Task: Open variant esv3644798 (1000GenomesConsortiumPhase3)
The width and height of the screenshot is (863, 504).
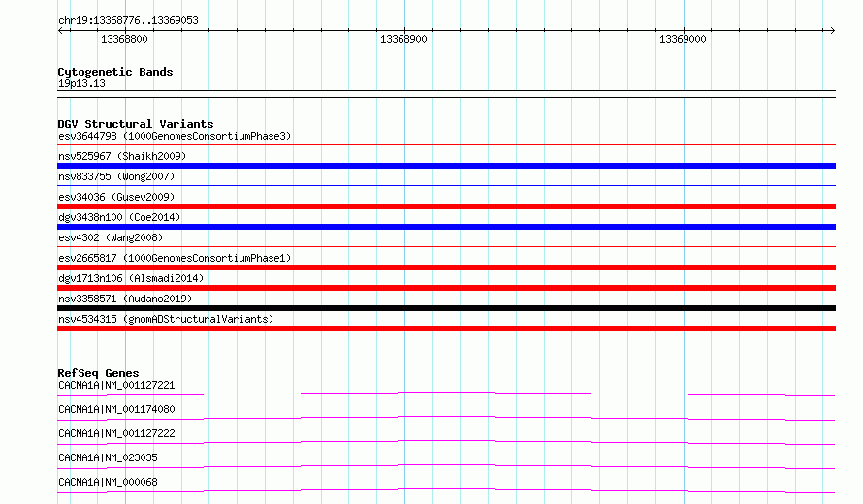Action: (x=175, y=136)
